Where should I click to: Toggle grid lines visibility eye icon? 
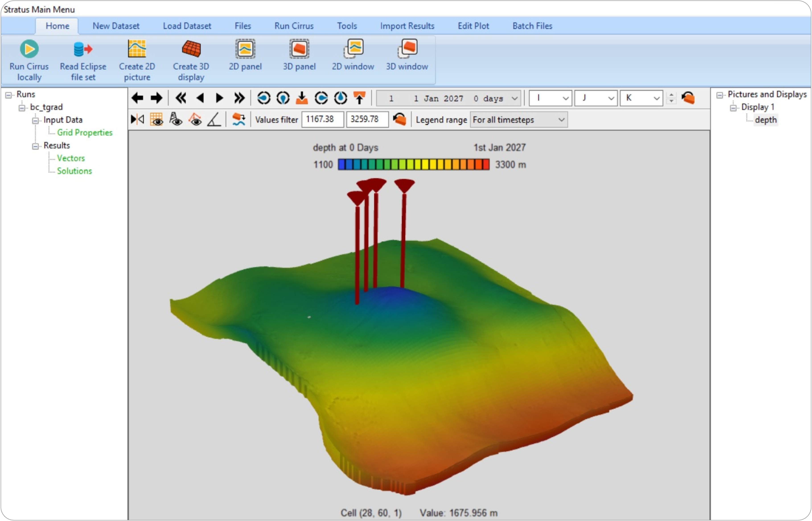tap(157, 119)
